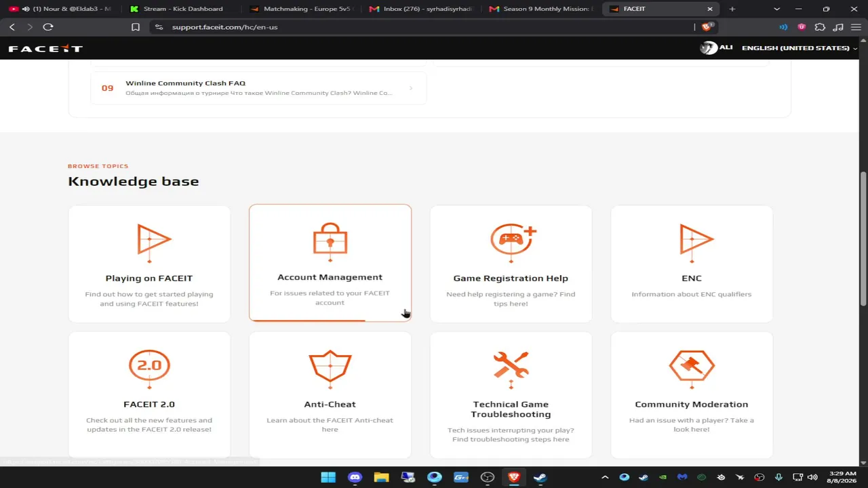This screenshot has height=488, width=868.
Task: Click the Anti-Cheat shield icon
Action: click(330, 368)
